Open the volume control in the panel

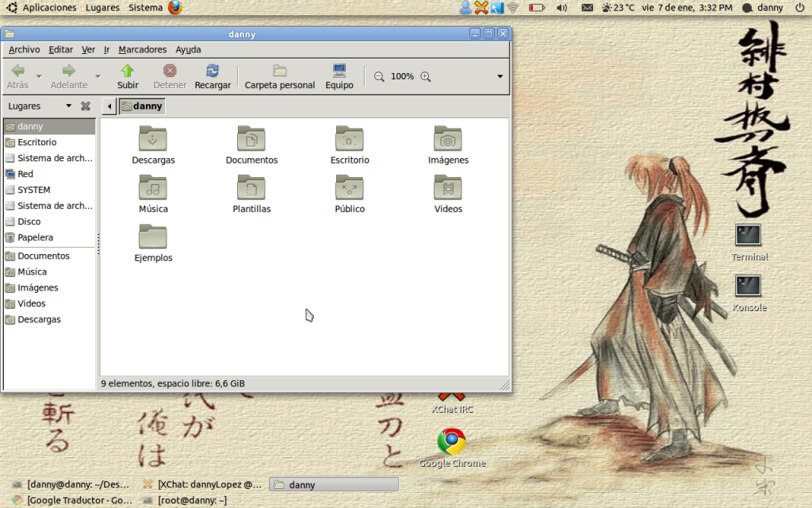click(x=562, y=8)
